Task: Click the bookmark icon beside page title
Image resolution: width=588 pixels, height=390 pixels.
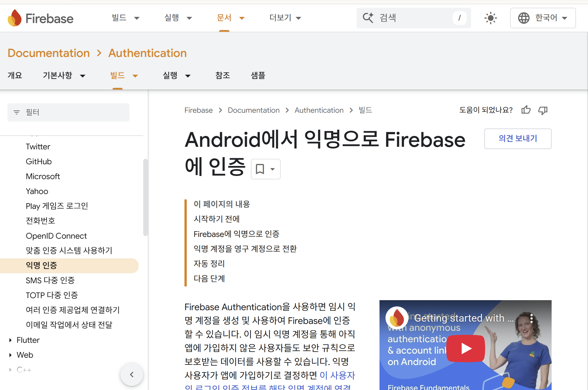Action: click(260, 169)
